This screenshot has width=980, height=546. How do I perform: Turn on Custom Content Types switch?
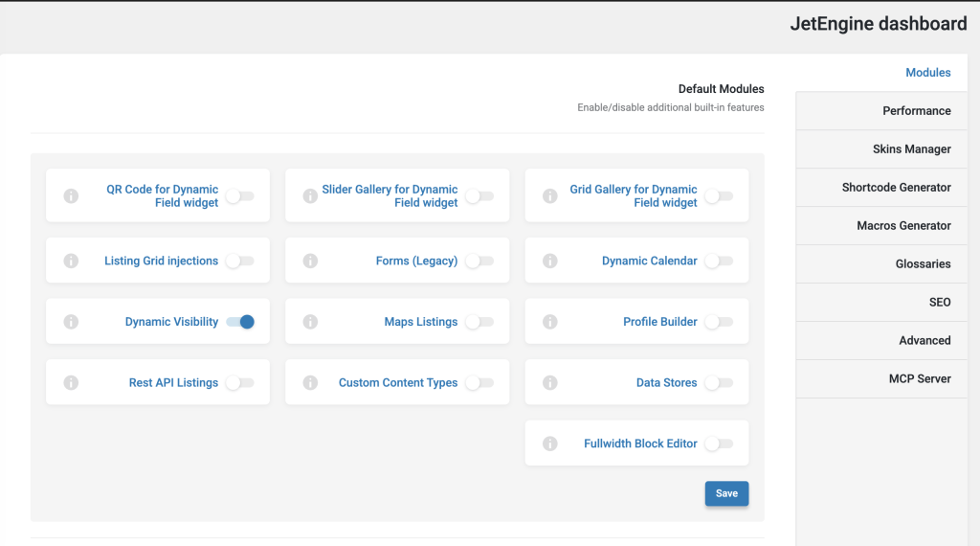[479, 383]
